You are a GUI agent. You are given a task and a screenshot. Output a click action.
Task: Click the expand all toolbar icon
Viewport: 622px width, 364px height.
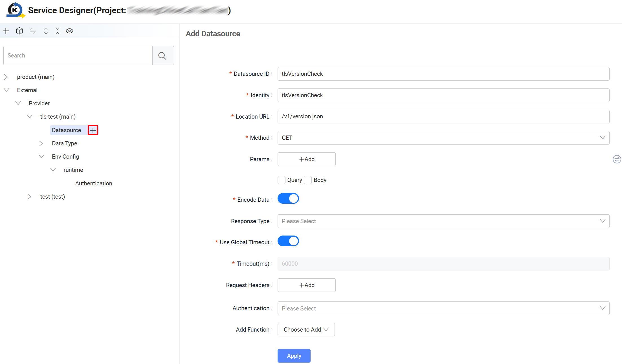click(46, 31)
